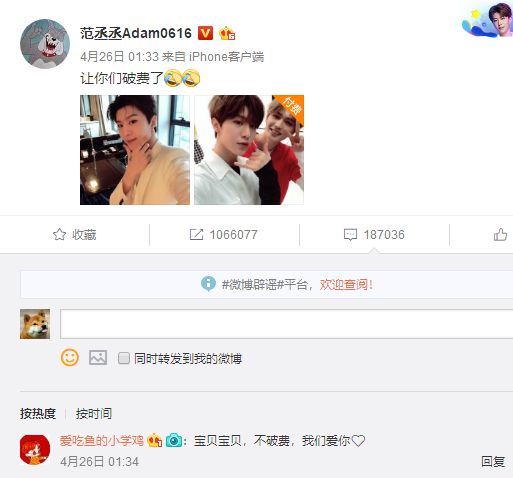The image size is (513, 478).
Task: Click the membership crown badge beside username
Action: click(227, 33)
